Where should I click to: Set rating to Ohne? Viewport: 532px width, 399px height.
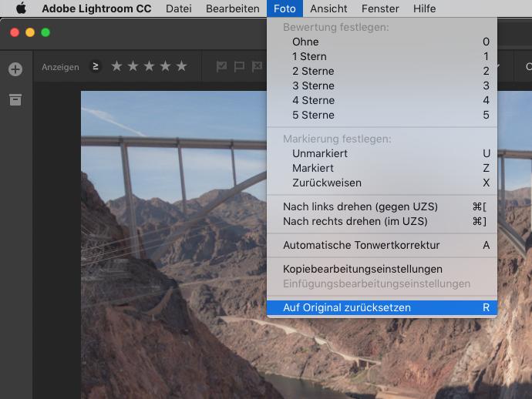pos(382,42)
